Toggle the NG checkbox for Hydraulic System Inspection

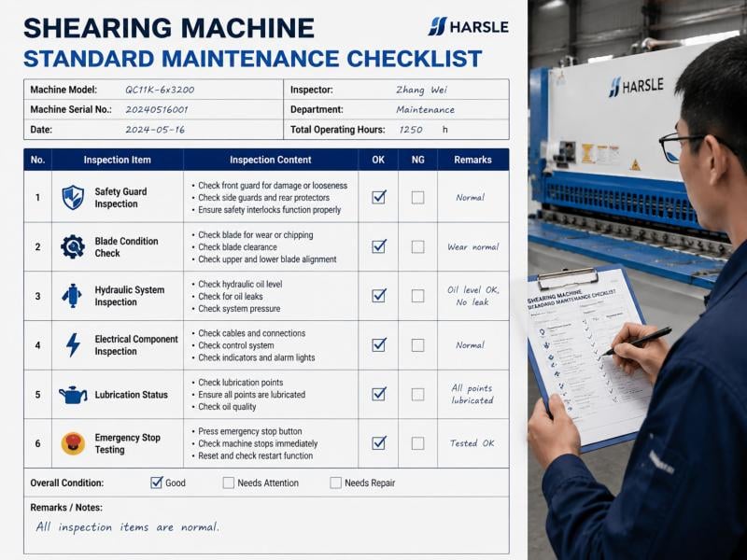[x=417, y=296]
